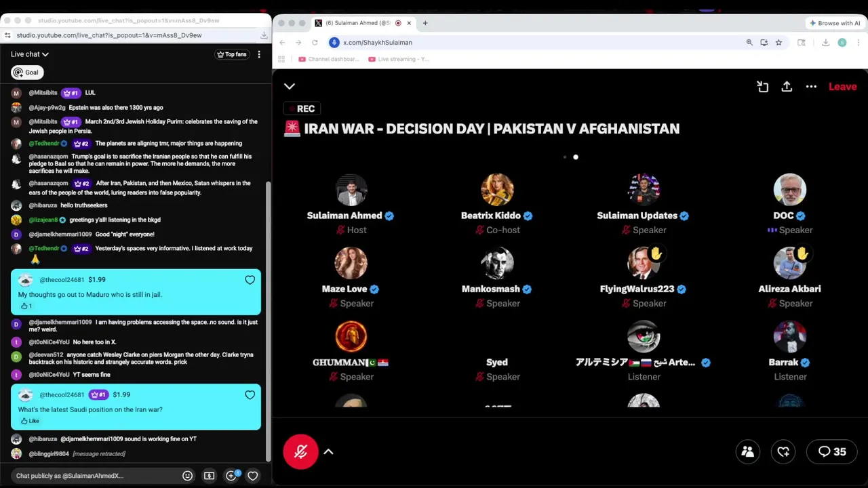Click the Syed speaker name
This screenshot has width=868, height=488.
click(497, 363)
